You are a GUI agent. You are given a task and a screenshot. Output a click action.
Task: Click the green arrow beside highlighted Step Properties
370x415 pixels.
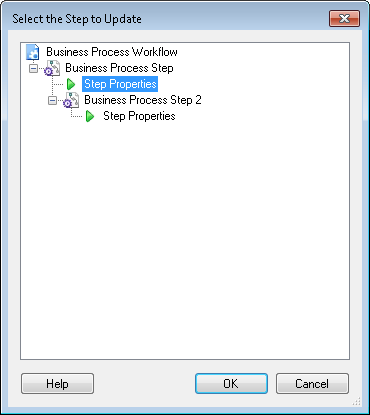pos(71,84)
